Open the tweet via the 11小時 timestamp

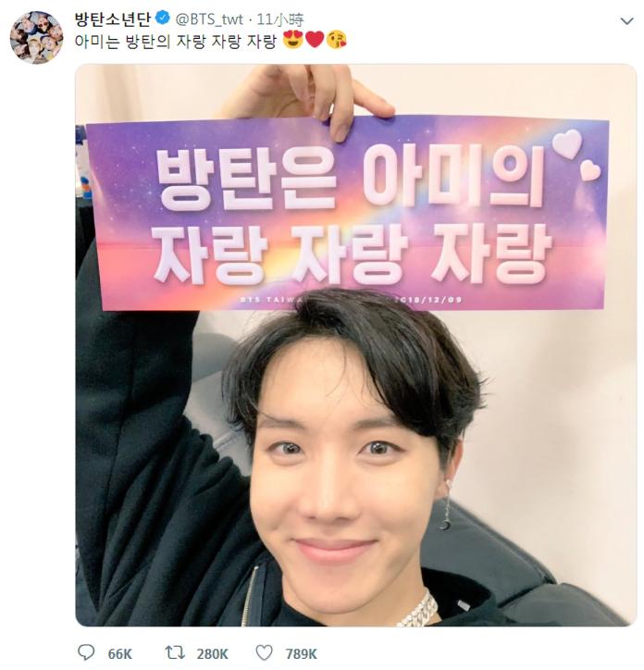[x=280, y=19]
